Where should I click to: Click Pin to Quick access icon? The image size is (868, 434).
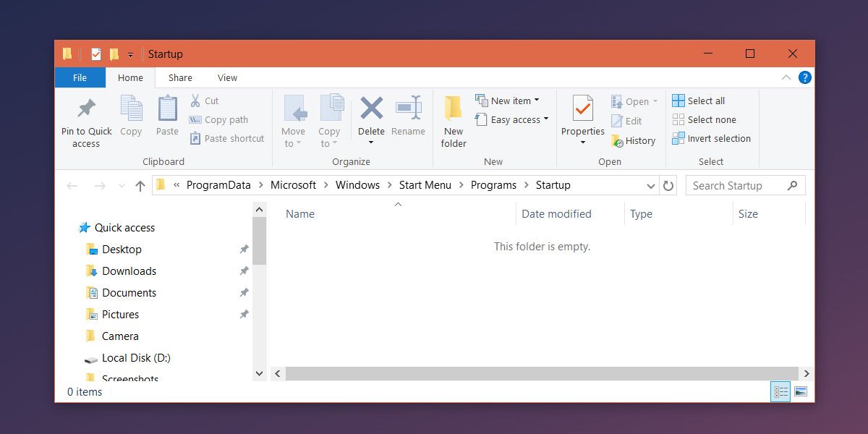pyautogui.click(x=86, y=109)
